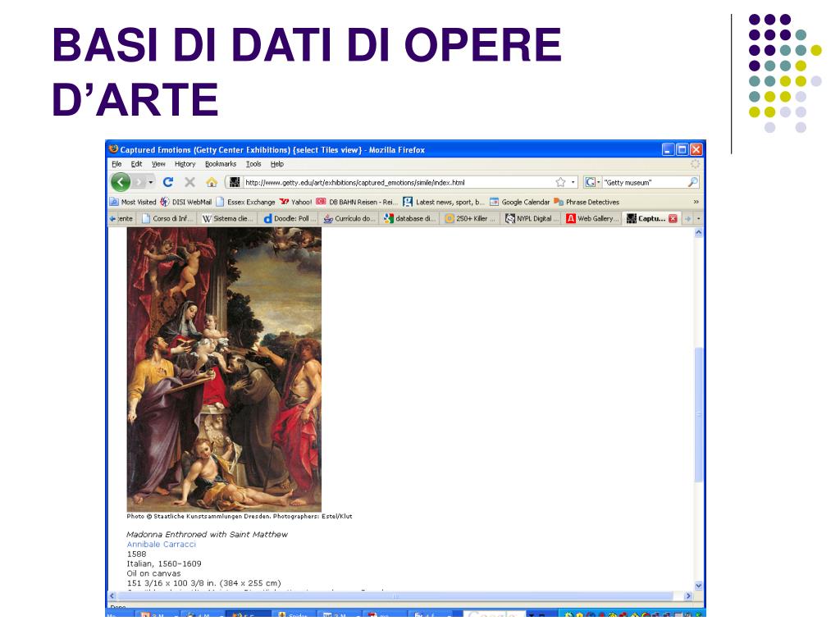Open the DB BAHN Reisen bookmark

coord(357,202)
